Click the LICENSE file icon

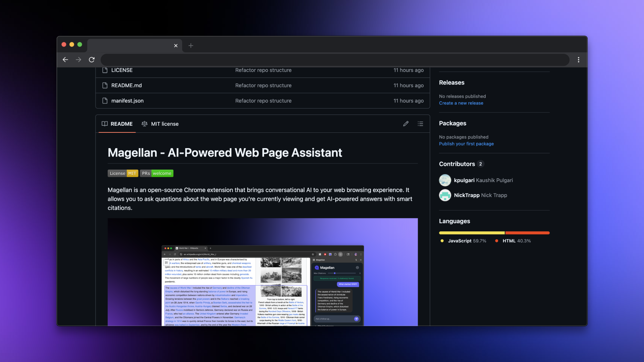[105, 70]
